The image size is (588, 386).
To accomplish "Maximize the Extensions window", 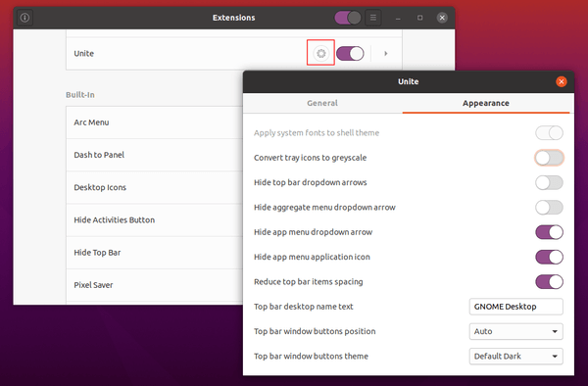I will tap(420, 18).
